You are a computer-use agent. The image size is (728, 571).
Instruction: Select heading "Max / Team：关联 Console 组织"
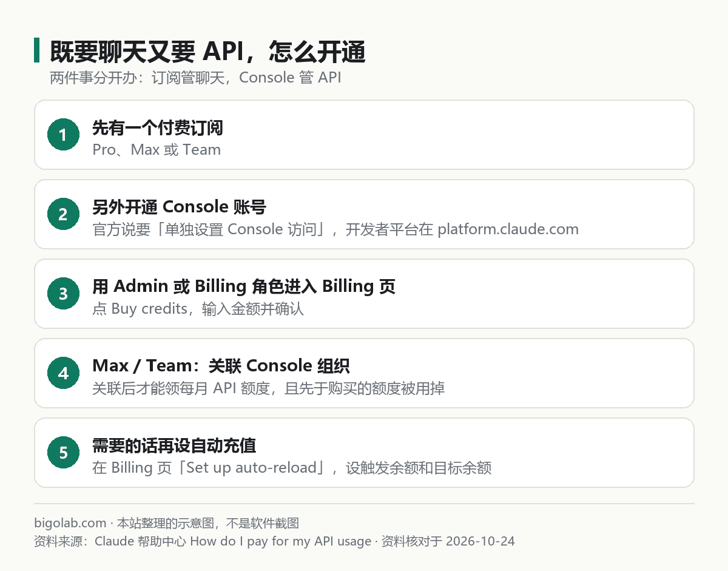point(221,366)
